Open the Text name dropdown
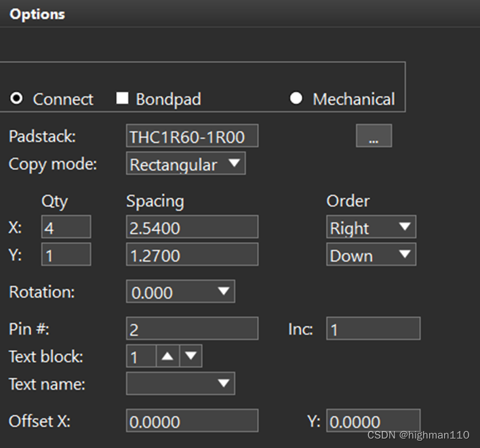The width and height of the screenshot is (480, 448). coord(180,384)
